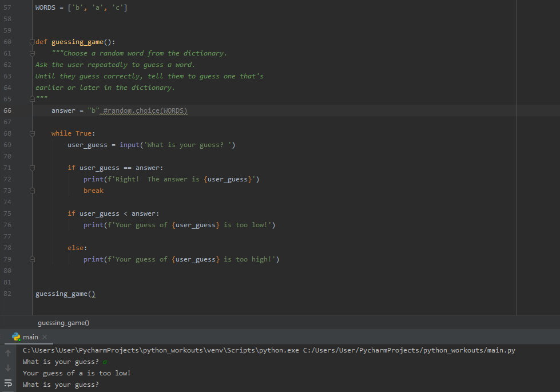The width and height of the screenshot is (560, 392).
Task: Click 'Ask the user repeatedly' docstring line
Action: pos(115,65)
